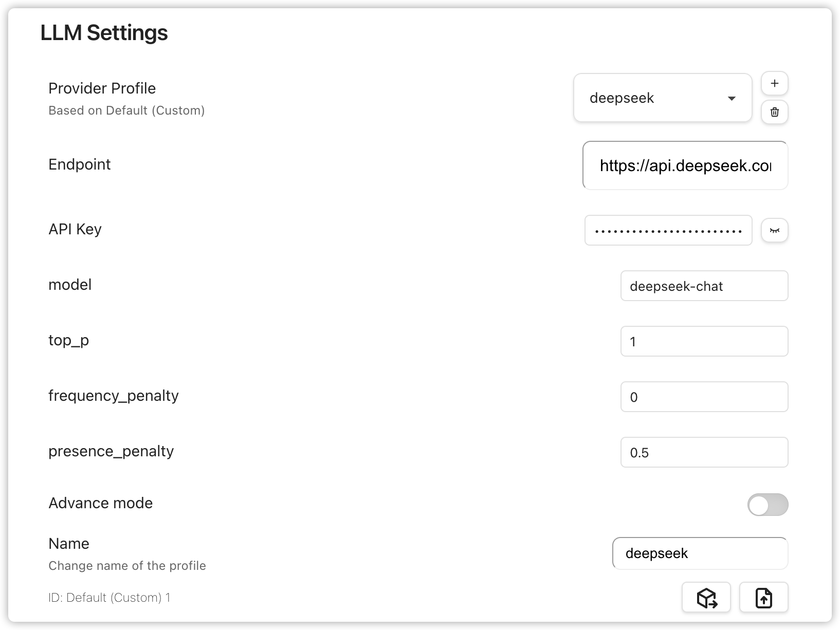Delete the deepseek profile using trash icon

click(774, 112)
